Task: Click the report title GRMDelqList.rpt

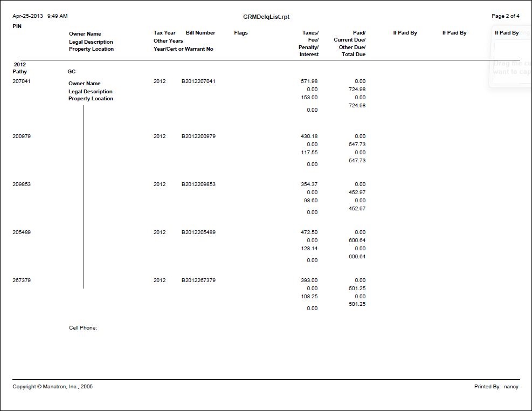Action: coord(266,17)
